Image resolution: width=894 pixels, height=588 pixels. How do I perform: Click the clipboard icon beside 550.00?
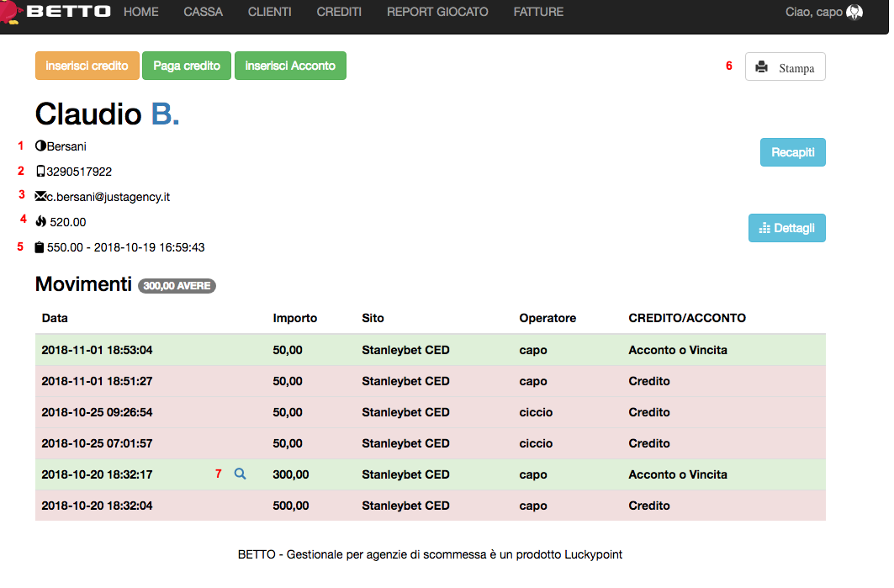point(40,247)
